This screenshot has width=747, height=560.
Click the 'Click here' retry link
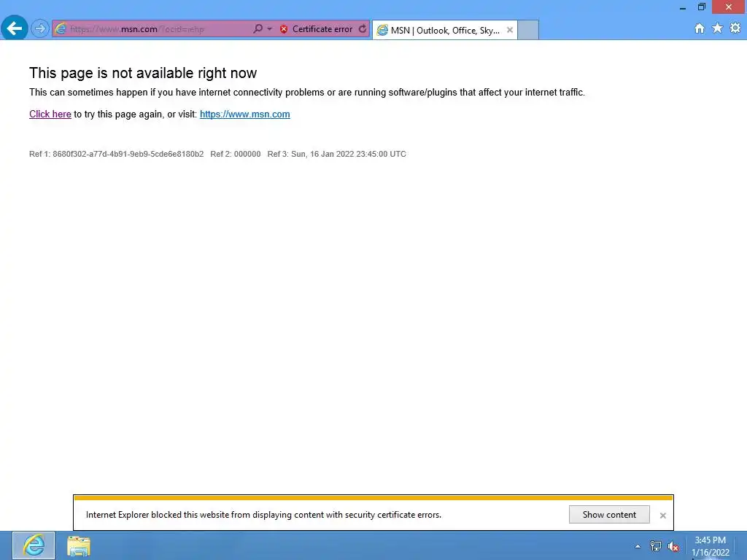click(x=50, y=114)
